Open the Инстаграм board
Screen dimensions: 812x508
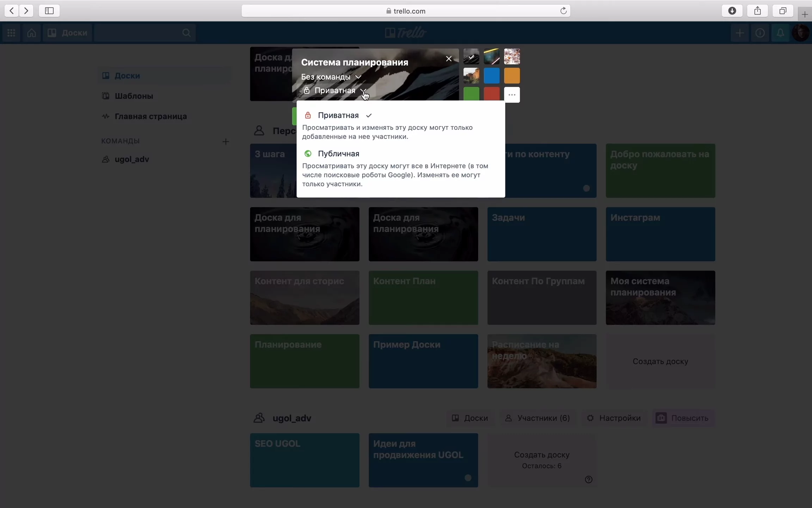click(660, 234)
